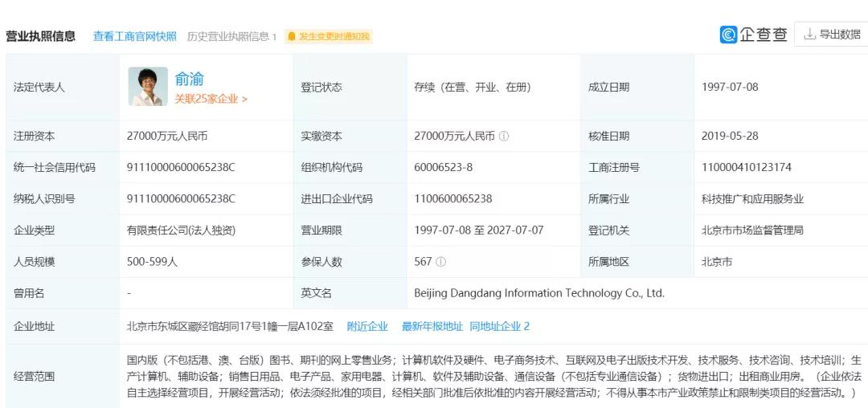Open the legal representative's photo thumbnail
The image size is (868, 408).
point(148,86)
